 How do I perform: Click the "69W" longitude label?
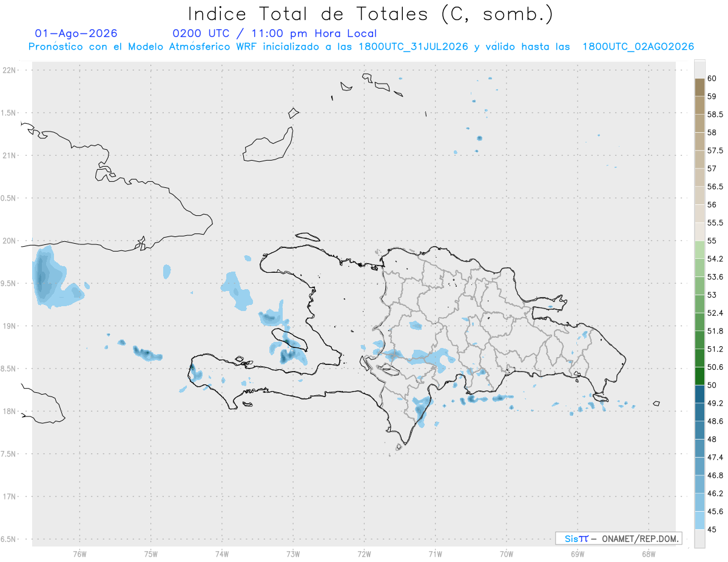578,554
